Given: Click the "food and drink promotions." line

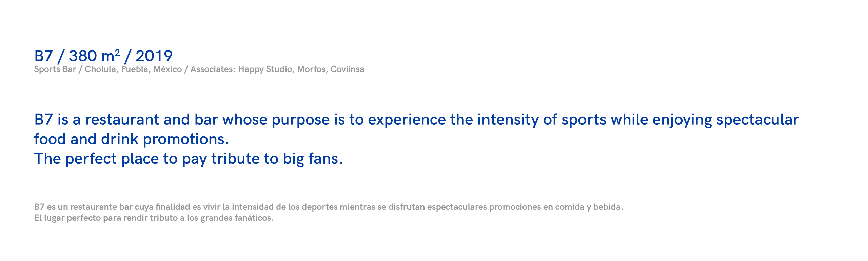Looking at the screenshot, I should coord(132,139).
